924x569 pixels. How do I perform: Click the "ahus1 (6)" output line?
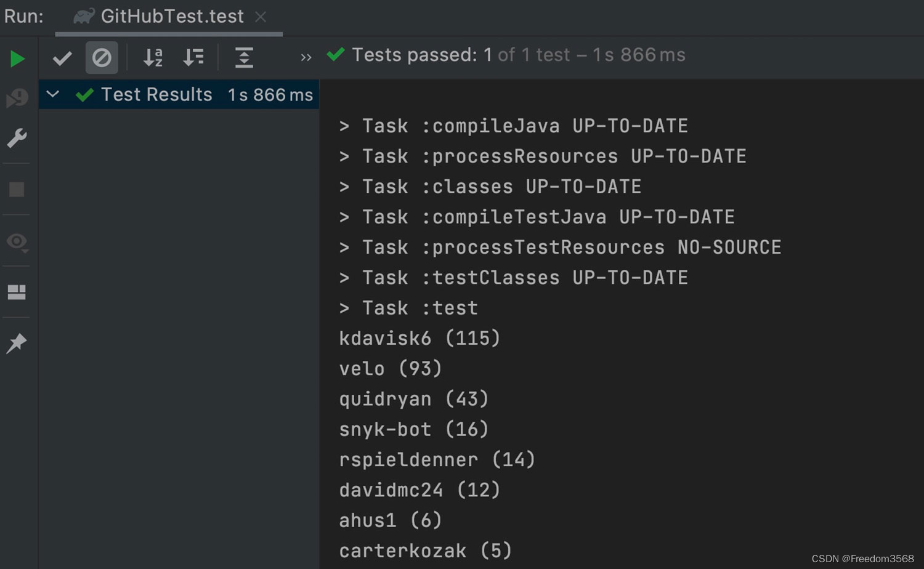click(391, 520)
